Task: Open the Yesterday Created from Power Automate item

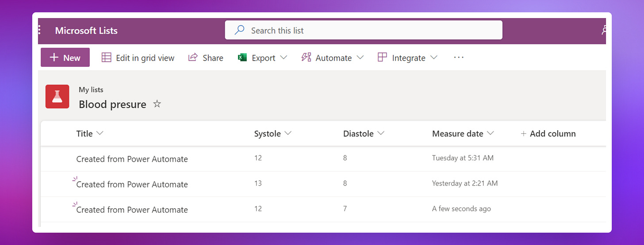Action: 132,184
